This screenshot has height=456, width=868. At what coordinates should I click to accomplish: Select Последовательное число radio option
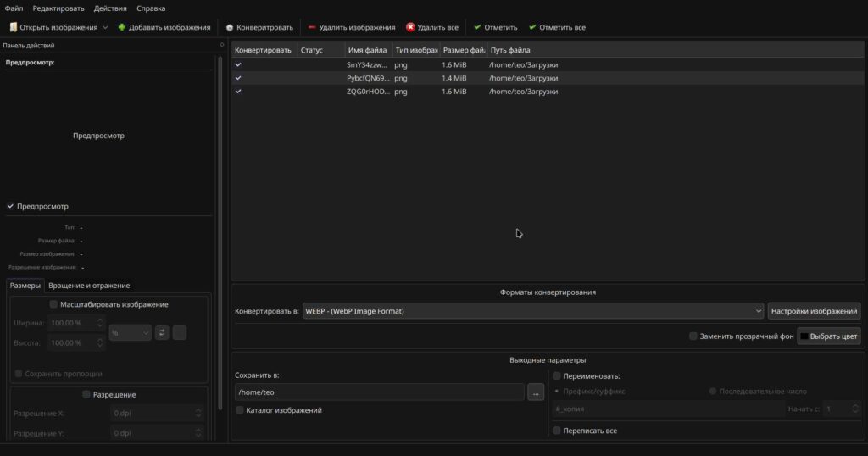coord(712,392)
